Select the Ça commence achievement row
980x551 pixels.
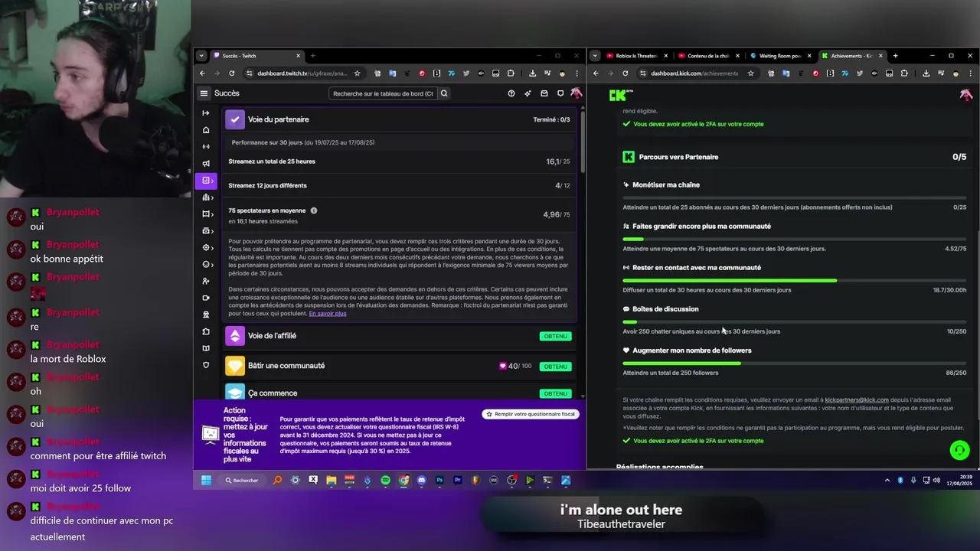click(x=399, y=392)
